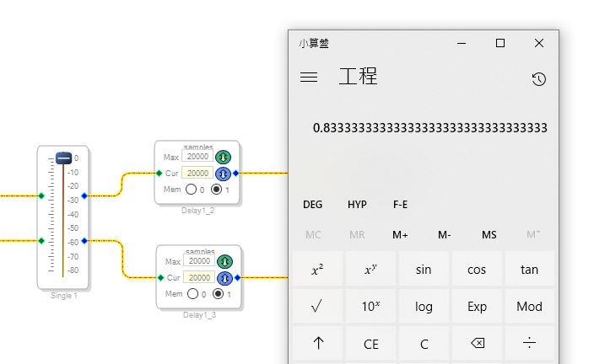Click the C clear key

pos(424,343)
